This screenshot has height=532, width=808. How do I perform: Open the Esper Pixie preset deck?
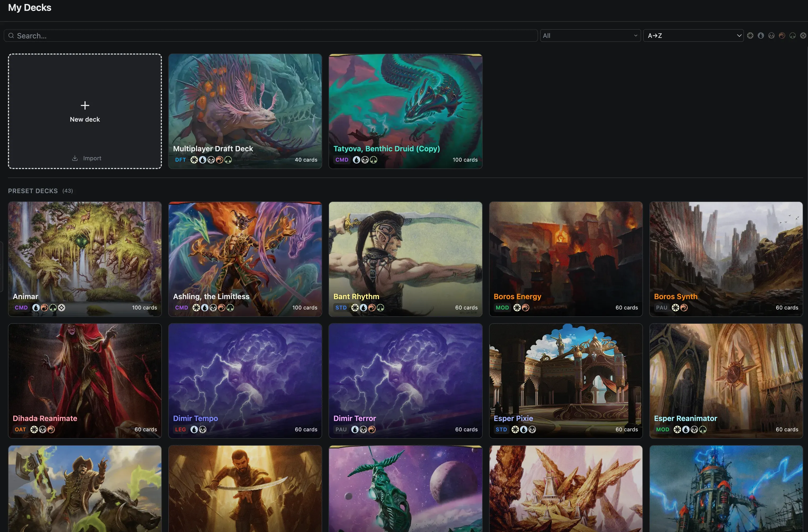566,380
